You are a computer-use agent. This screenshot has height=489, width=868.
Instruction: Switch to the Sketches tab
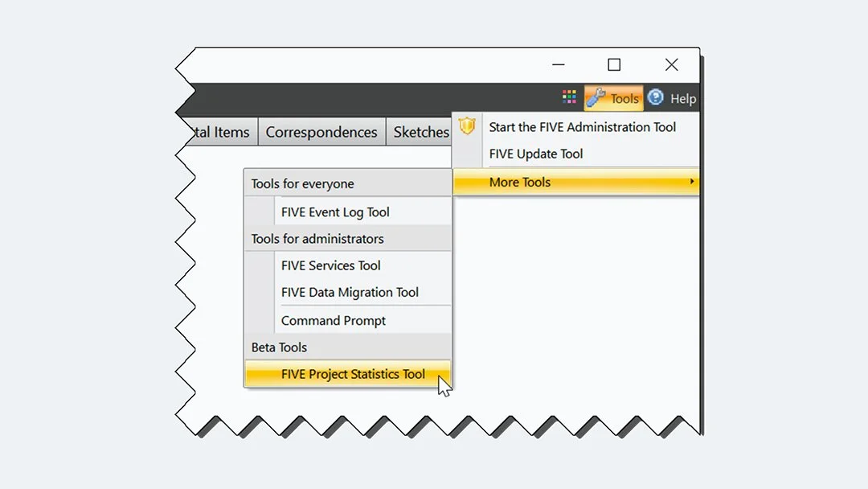tap(420, 132)
